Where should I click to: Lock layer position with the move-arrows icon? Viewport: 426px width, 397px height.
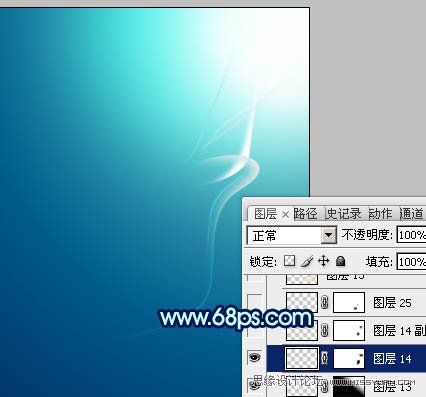tap(323, 261)
